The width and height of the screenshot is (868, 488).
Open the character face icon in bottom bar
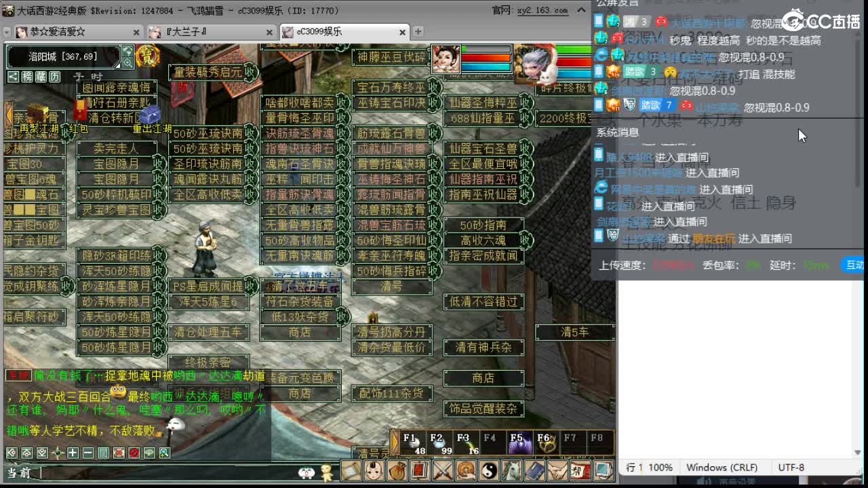(374, 470)
